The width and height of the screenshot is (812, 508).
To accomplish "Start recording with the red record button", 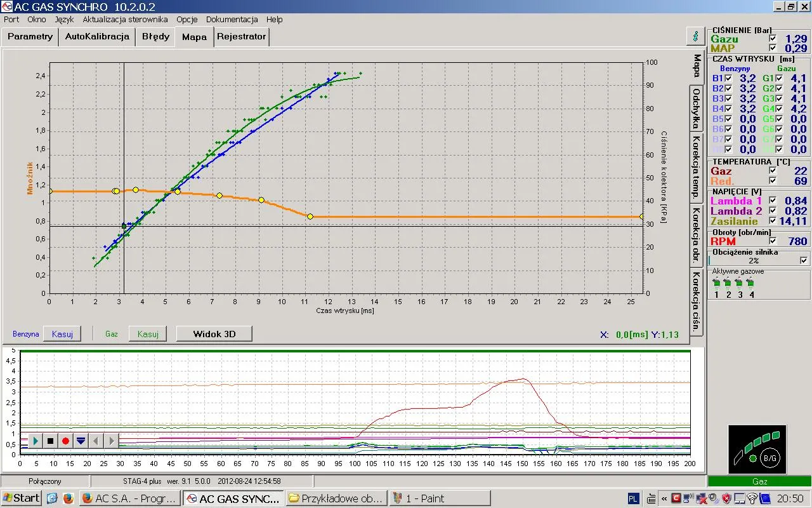I will 65,441.
